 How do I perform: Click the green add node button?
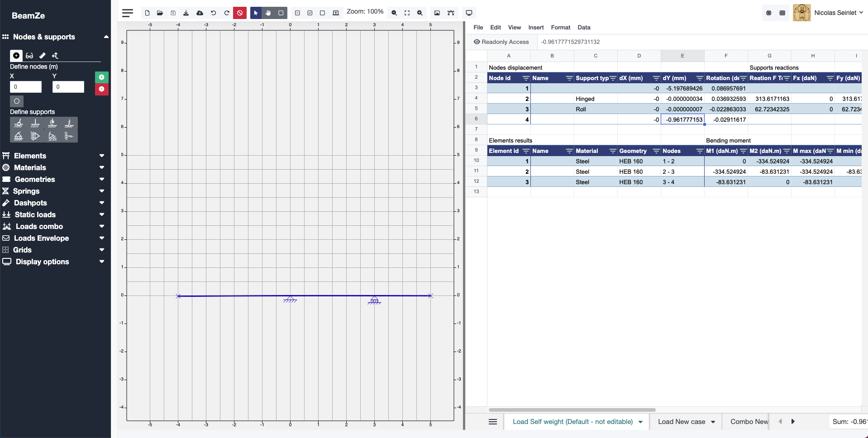coord(101,77)
